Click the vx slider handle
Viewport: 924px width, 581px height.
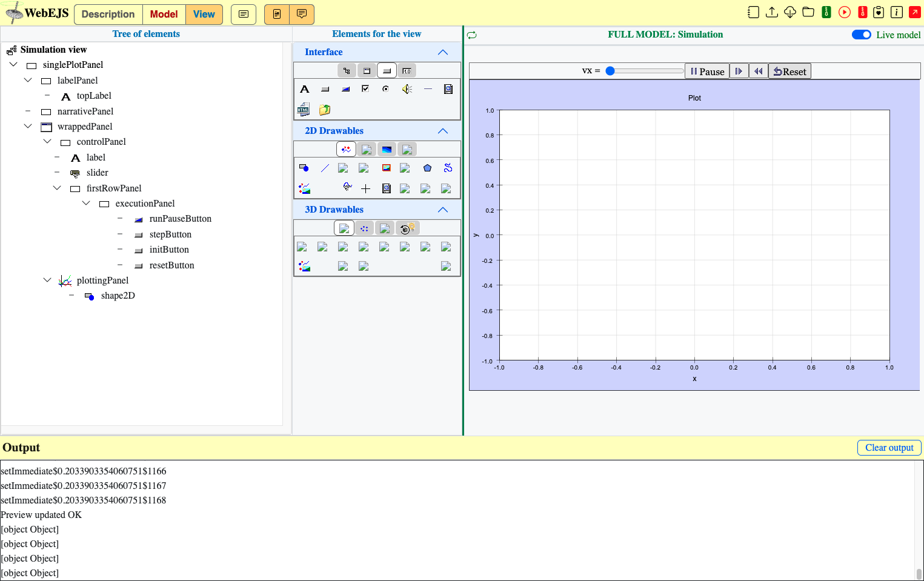coord(610,71)
